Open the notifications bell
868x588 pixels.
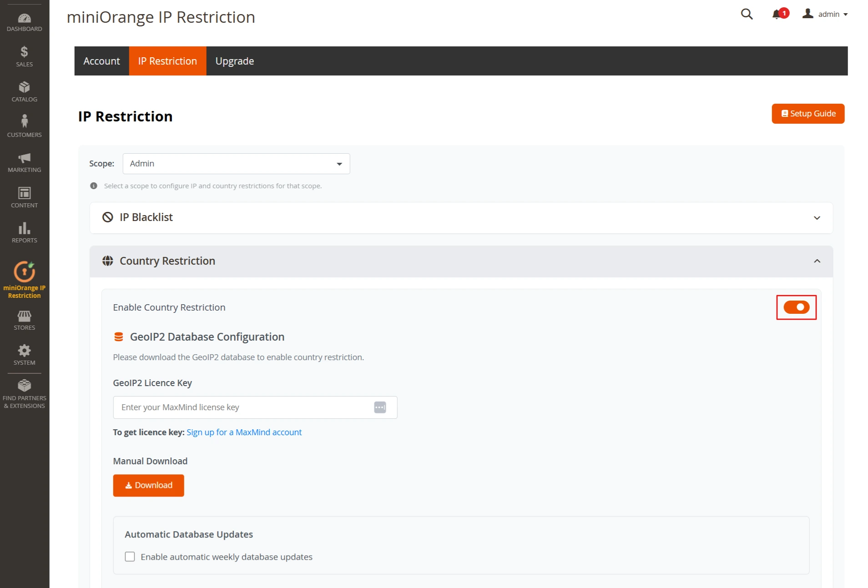point(778,14)
